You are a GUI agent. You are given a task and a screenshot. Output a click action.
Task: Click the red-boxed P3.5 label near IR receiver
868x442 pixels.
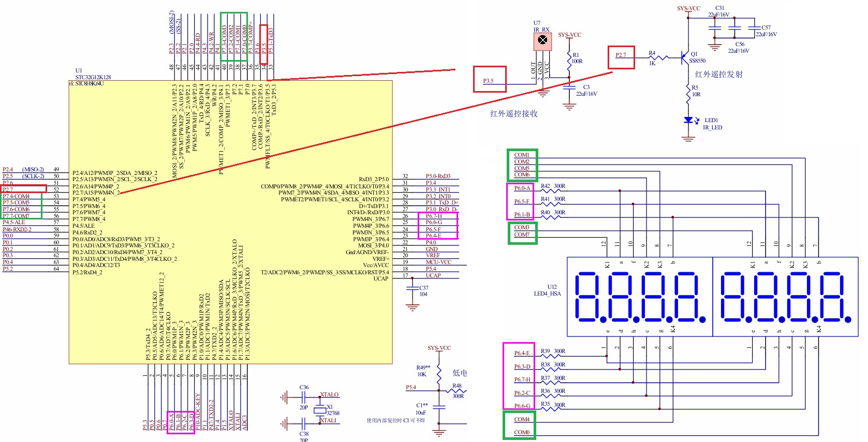(x=488, y=81)
